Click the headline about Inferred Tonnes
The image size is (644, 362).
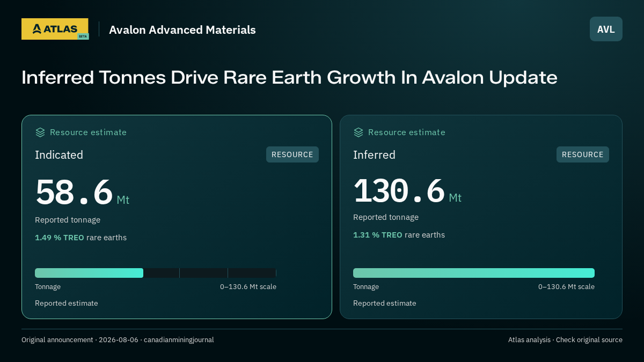pos(289,78)
